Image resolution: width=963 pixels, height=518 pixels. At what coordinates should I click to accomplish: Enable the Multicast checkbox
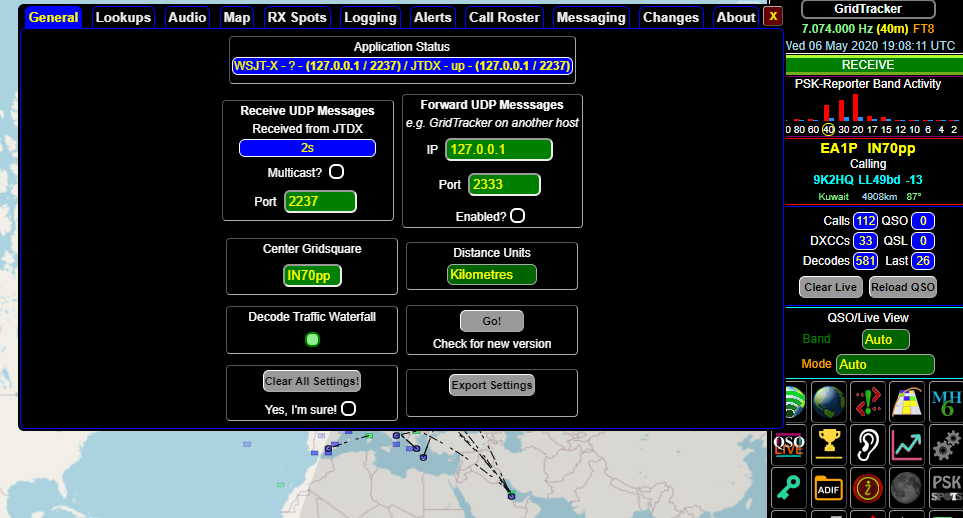pos(337,172)
